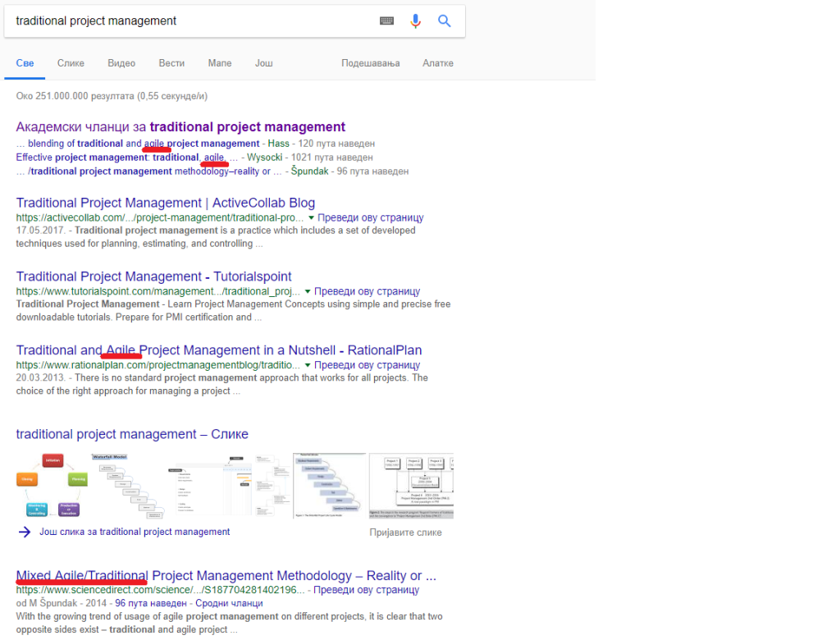Open Traditional Project Management ActiveCollab Blog result
The width and height of the screenshot is (840, 640).
point(165,203)
